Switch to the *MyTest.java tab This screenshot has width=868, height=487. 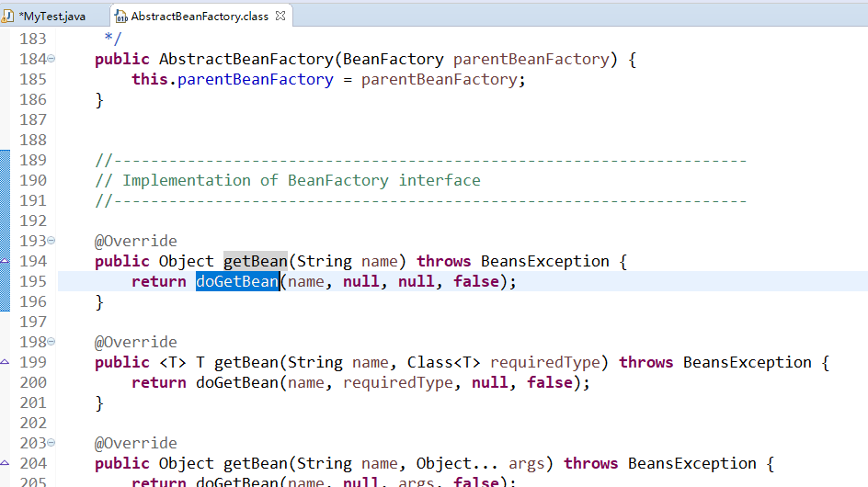53,16
